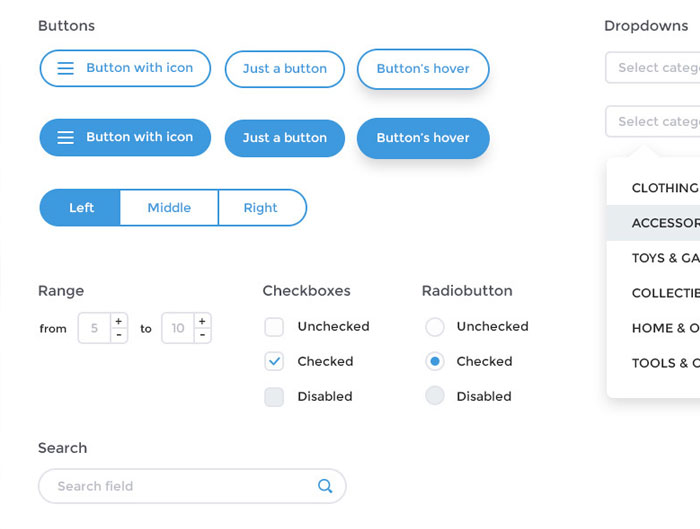Select the Middle segment tab
The image size is (700, 529).
coord(169,208)
